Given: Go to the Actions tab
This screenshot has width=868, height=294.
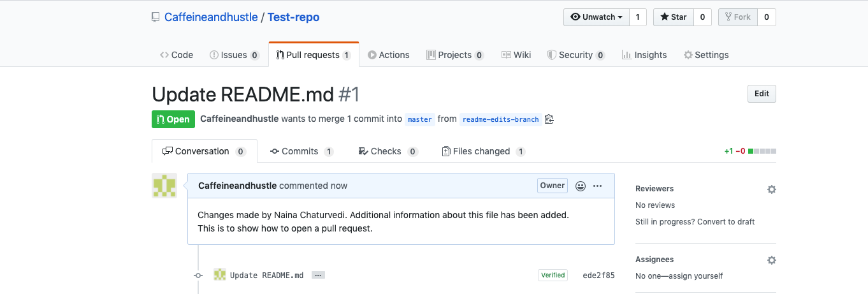Looking at the screenshot, I should [389, 55].
